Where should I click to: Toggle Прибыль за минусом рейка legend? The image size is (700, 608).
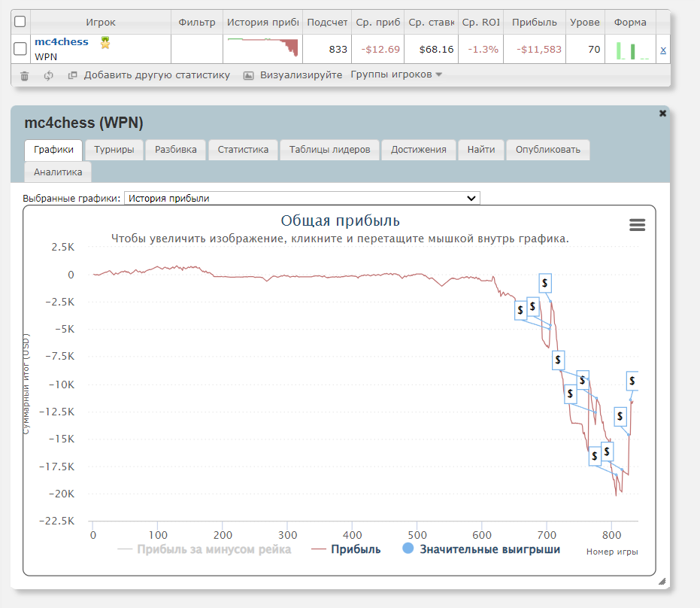click(205, 549)
